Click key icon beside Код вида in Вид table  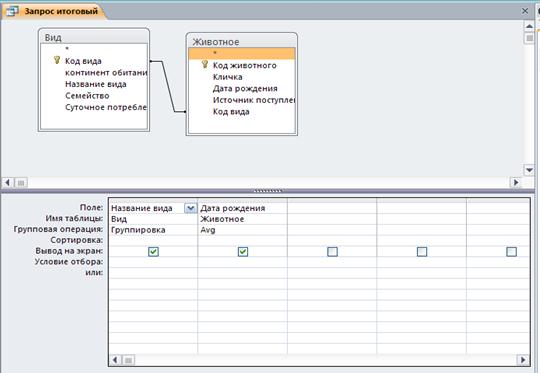click(57, 60)
